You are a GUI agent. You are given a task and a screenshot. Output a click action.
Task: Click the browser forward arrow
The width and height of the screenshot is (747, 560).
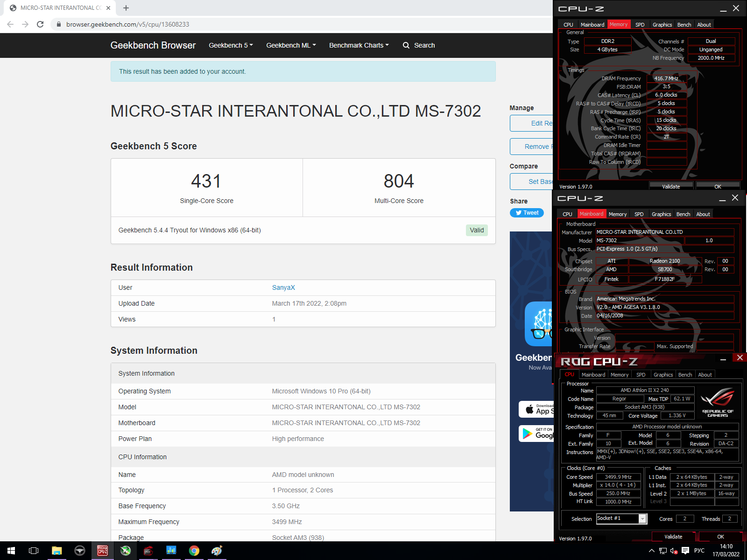(25, 24)
